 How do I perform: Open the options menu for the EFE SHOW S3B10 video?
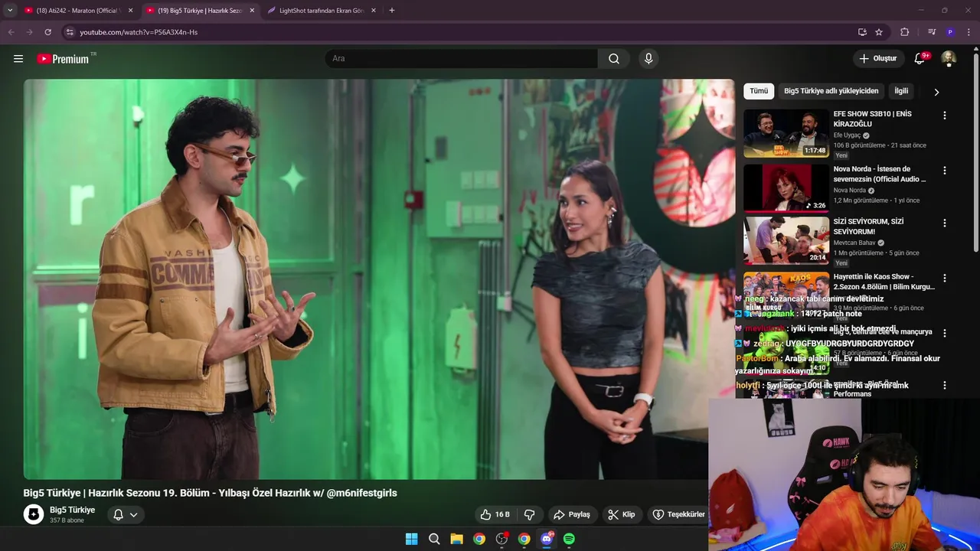pos(944,116)
